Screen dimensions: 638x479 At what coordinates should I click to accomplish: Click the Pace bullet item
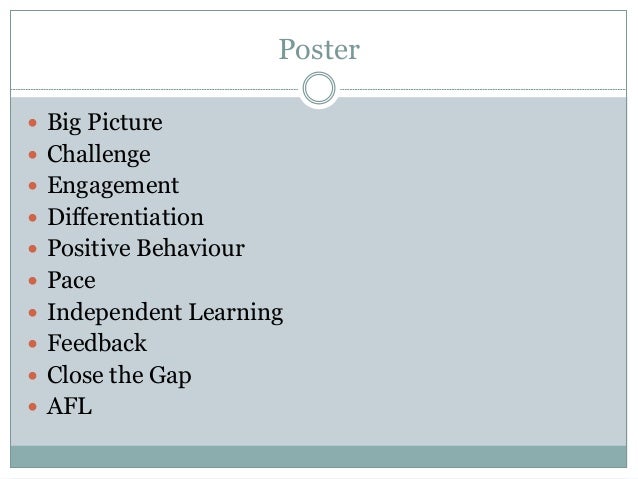coord(72,280)
